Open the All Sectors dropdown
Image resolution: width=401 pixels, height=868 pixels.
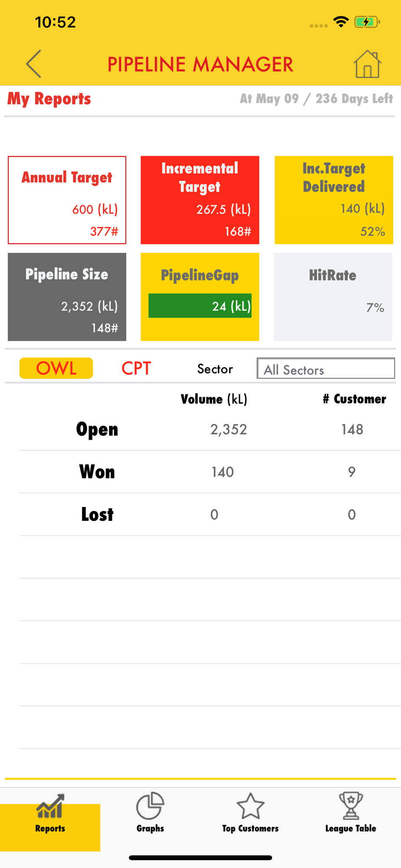325,368
